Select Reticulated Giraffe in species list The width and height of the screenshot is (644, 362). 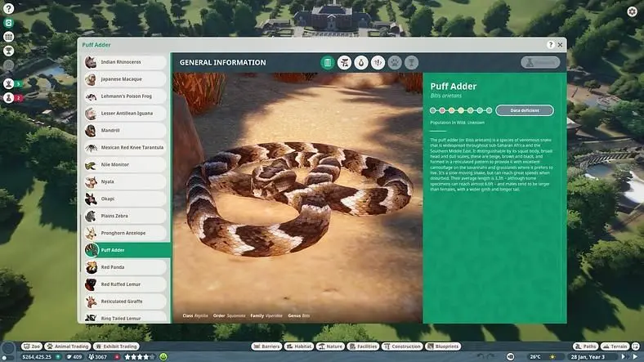[126, 302]
